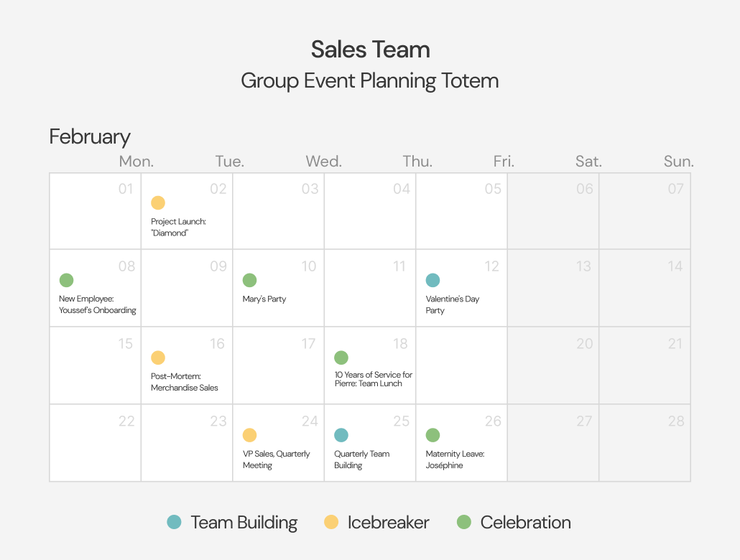The width and height of the screenshot is (740, 560).
Task: Click the yellow dot on February 02
Action: pyautogui.click(x=158, y=203)
